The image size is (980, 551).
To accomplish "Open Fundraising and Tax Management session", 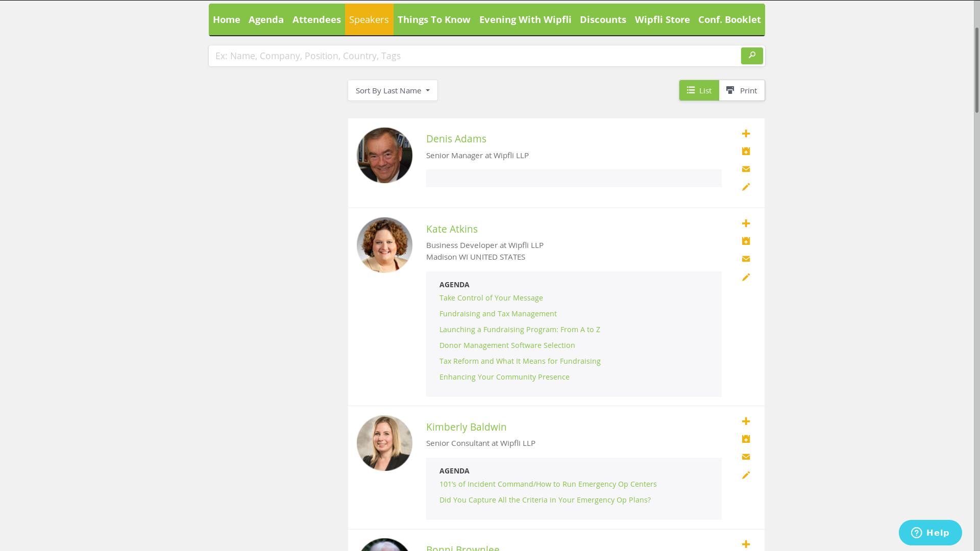I will 498,314.
